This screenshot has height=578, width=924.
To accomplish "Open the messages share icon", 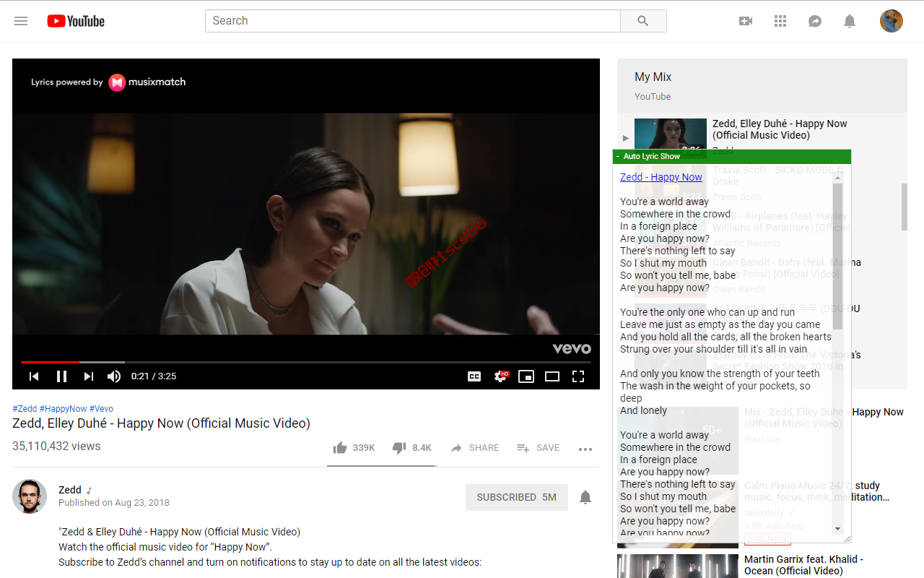I will pos(815,21).
